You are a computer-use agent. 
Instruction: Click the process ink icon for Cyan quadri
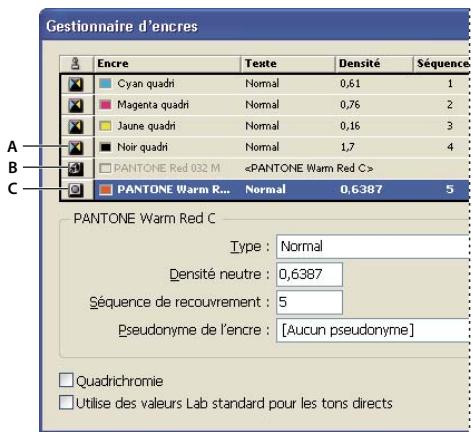tap(76, 84)
